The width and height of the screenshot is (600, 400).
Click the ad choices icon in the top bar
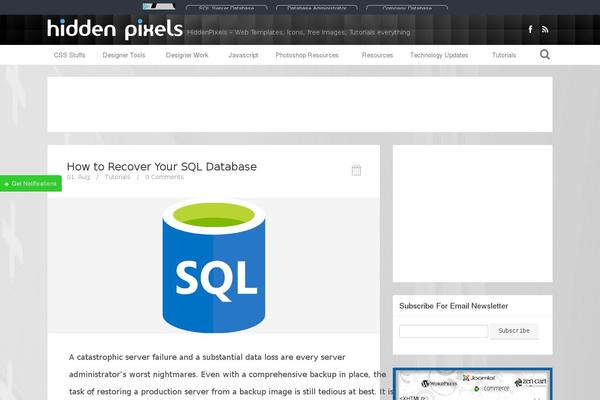159,6
